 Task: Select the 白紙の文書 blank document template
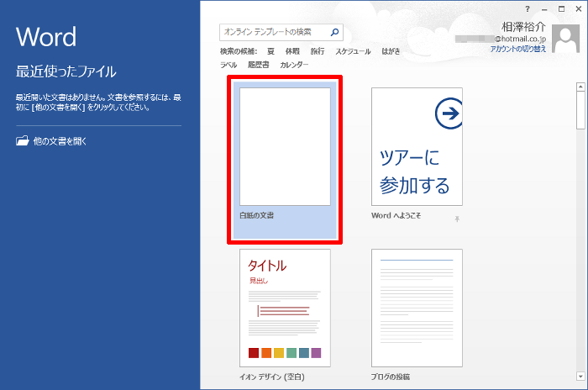point(285,161)
